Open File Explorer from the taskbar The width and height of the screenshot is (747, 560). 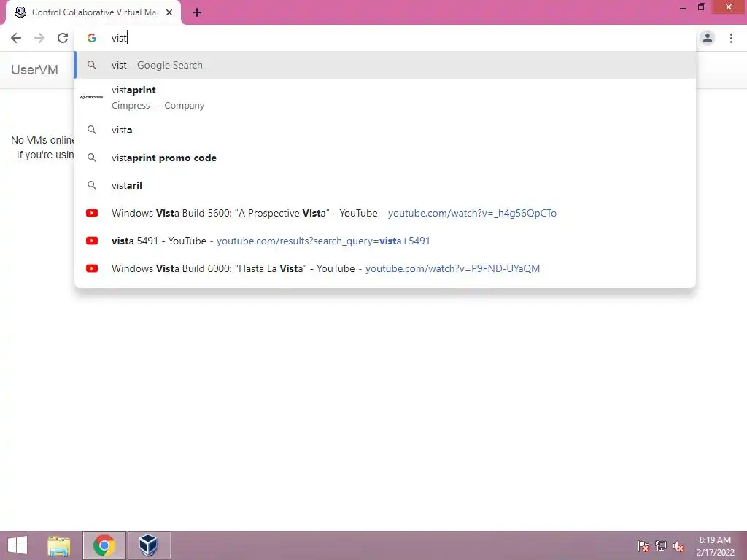coord(59,545)
